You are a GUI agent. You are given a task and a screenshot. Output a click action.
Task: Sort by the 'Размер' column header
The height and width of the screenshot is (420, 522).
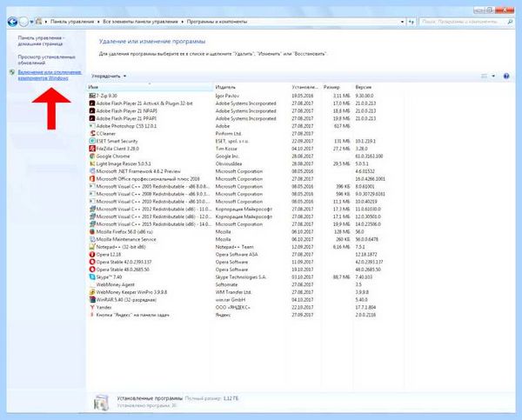pyautogui.click(x=337, y=87)
